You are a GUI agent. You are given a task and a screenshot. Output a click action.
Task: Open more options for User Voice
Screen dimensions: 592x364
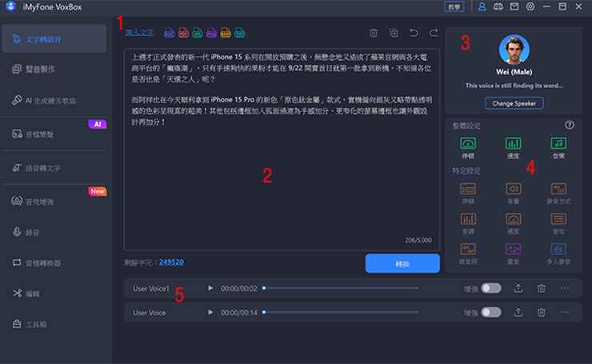coord(565,313)
